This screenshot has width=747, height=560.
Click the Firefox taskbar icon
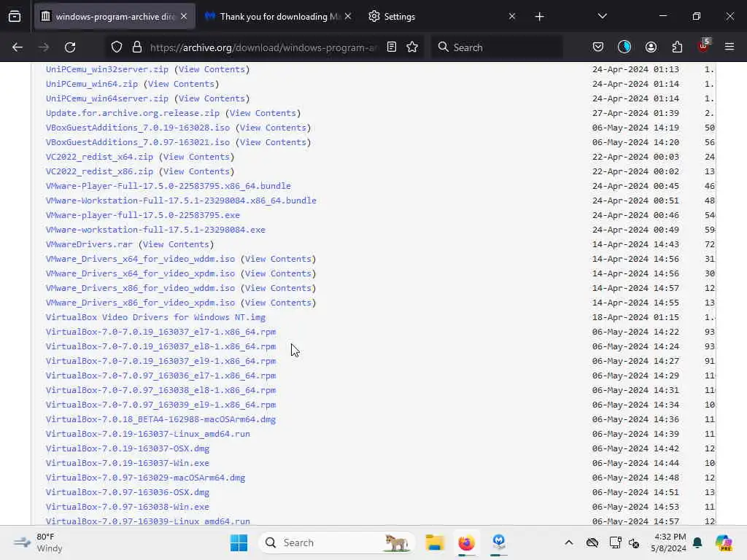pyautogui.click(x=466, y=542)
